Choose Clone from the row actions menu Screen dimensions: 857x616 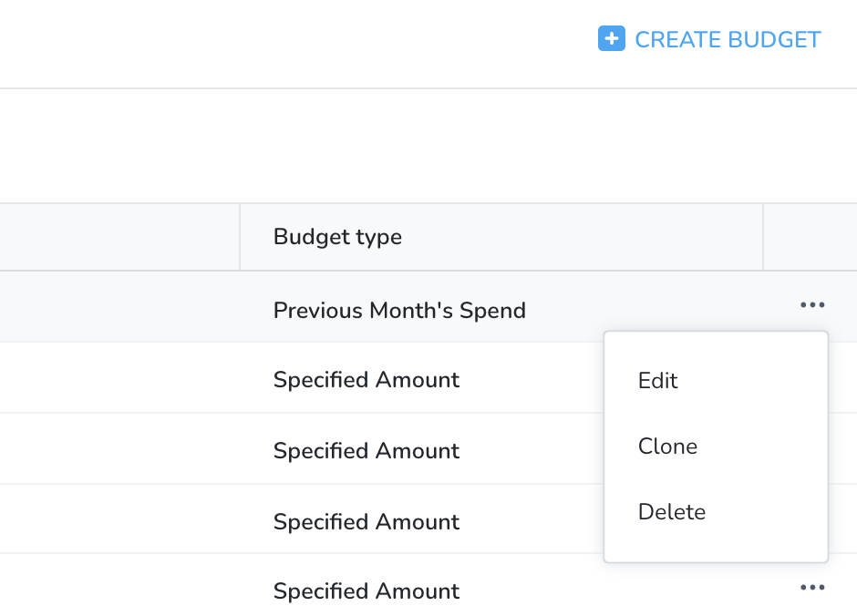tap(667, 447)
